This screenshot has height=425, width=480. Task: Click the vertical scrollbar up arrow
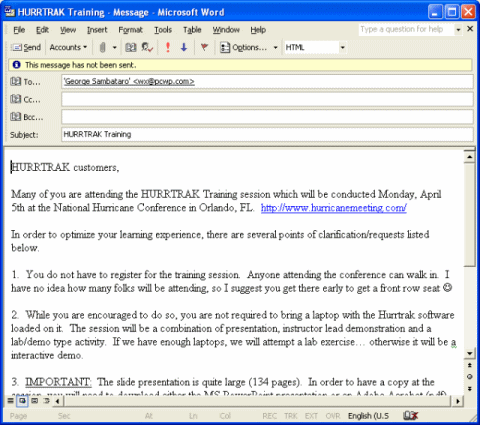click(469, 157)
